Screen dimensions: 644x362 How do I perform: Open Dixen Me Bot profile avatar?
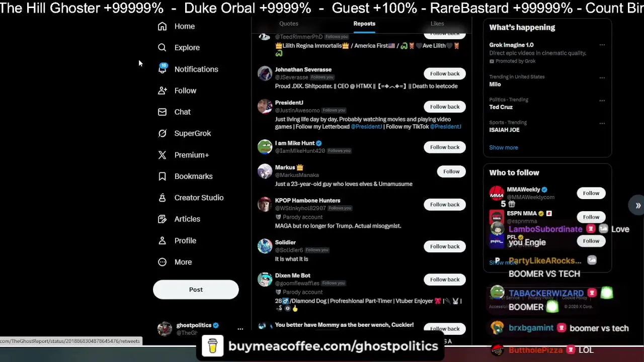tap(265, 279)
